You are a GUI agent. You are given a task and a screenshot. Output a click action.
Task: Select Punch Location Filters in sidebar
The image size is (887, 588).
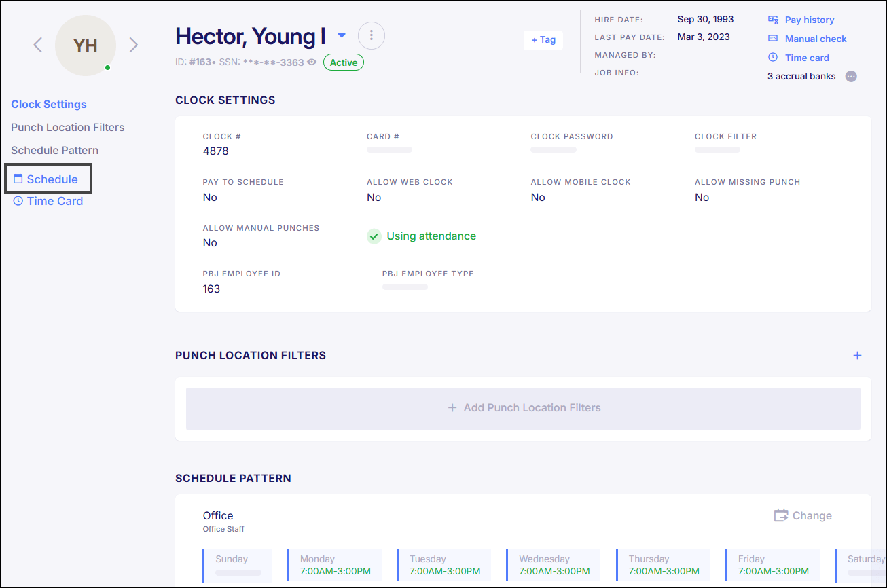(x=68, y=127)
